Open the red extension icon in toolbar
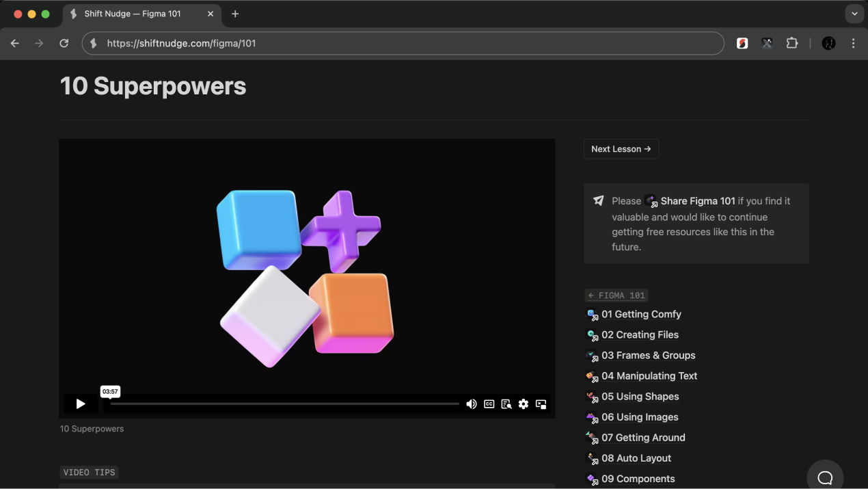 742,43
